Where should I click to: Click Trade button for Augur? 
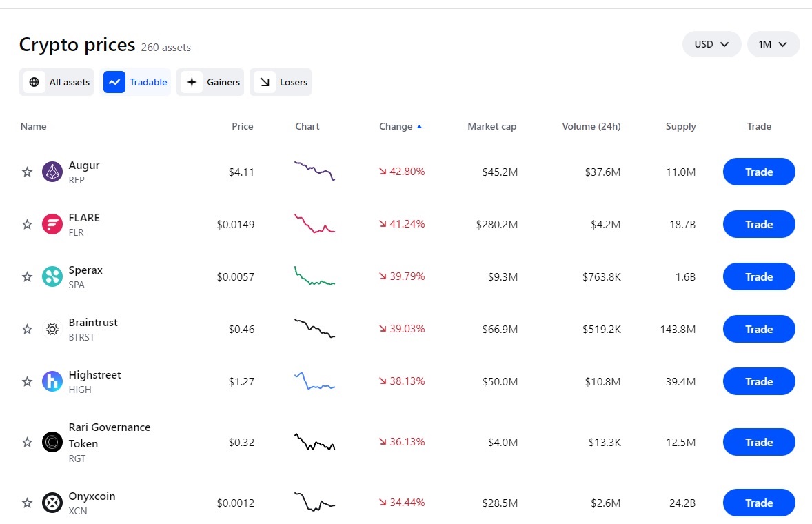point(759,172)
